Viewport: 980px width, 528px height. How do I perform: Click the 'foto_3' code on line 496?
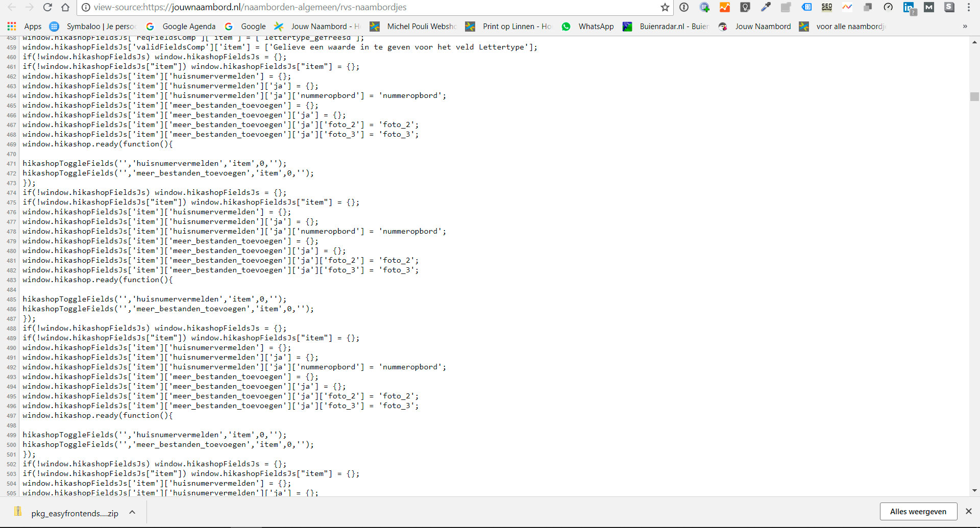click(x=220, y=406)
